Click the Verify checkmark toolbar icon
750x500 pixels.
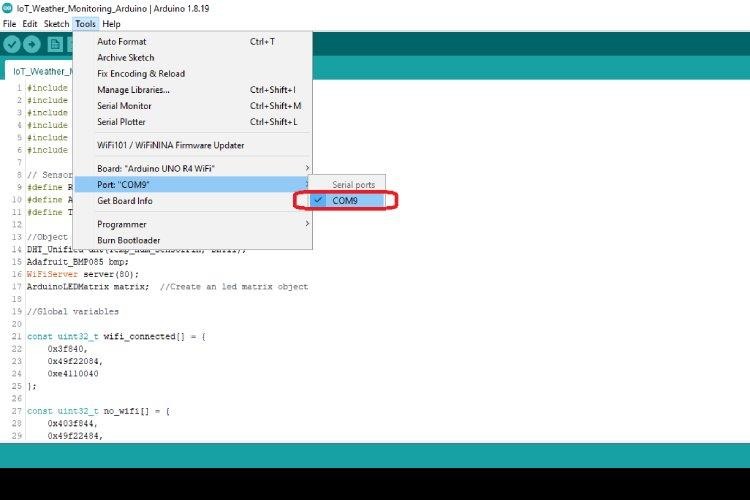pyautogui.click(x=12, y=44)
